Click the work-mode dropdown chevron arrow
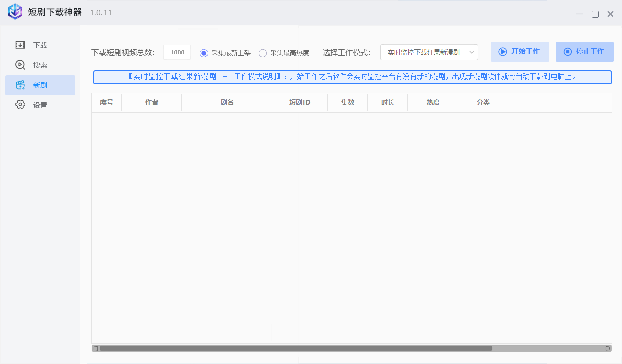The width and height of the screenshot is (622, 364). 471,52
